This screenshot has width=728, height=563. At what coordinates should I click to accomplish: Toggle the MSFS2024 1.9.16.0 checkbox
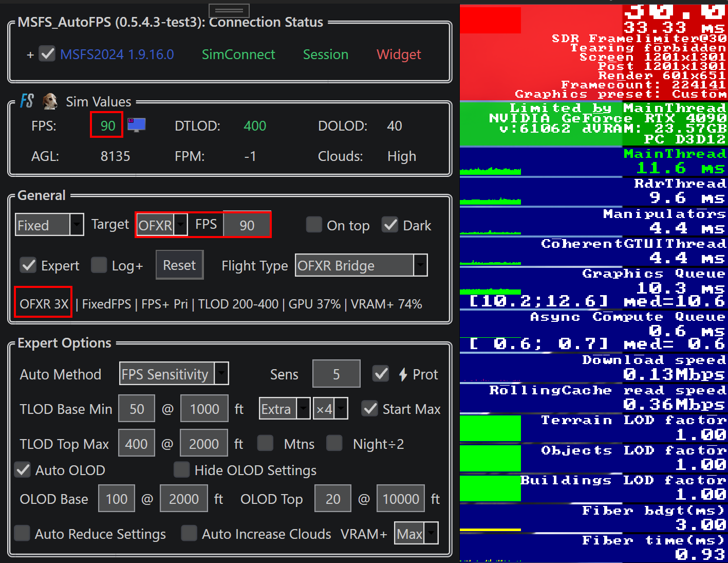point(48,54)
